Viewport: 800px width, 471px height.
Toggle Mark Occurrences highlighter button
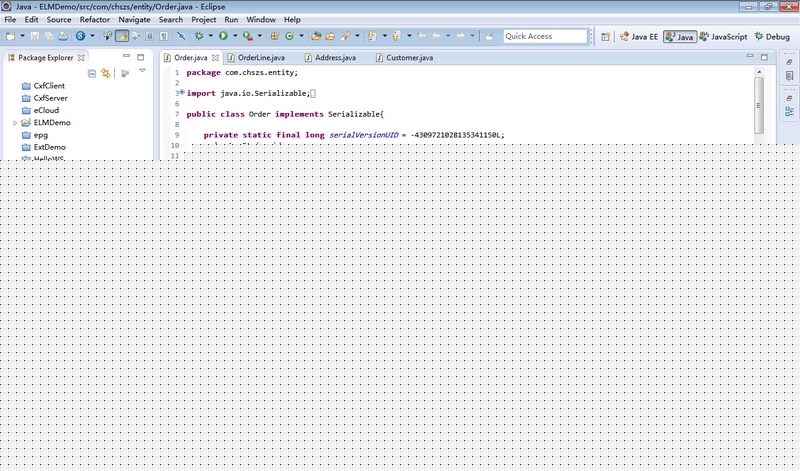click(122, 36)
